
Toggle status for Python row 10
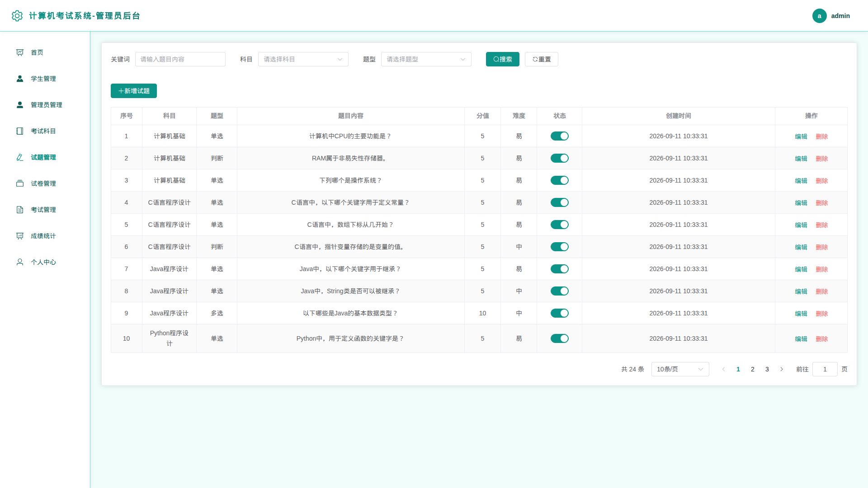pos(559,338)
